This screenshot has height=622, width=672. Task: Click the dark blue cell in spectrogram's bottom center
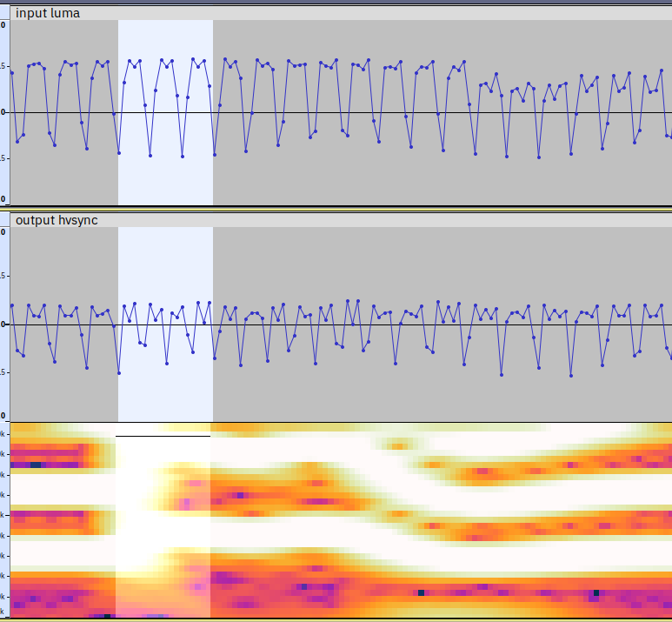(x=421, y=592)
